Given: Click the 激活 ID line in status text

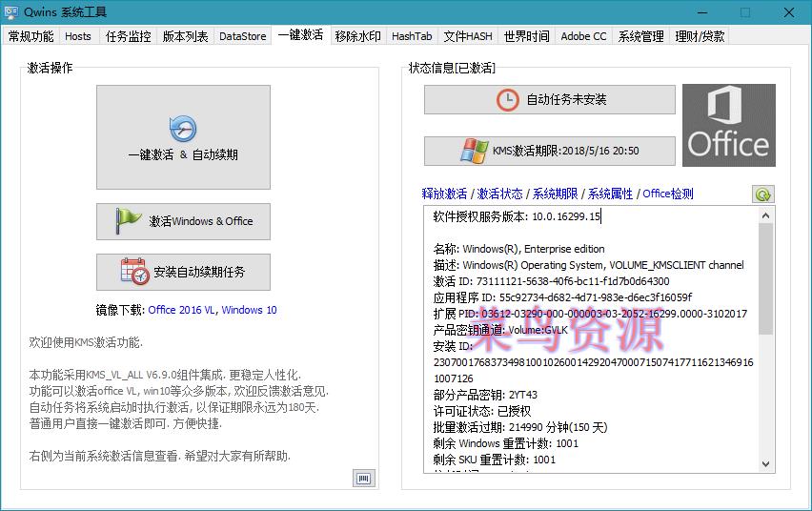Looking at the screenshot, I should pyautogui.click(x=551, y=281).
